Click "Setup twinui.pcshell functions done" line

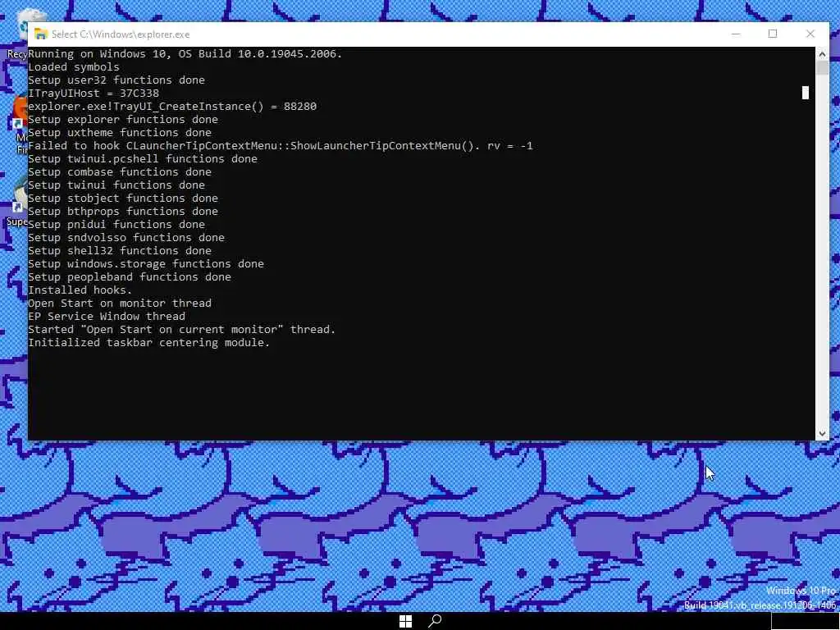click(x=143, y=158)
